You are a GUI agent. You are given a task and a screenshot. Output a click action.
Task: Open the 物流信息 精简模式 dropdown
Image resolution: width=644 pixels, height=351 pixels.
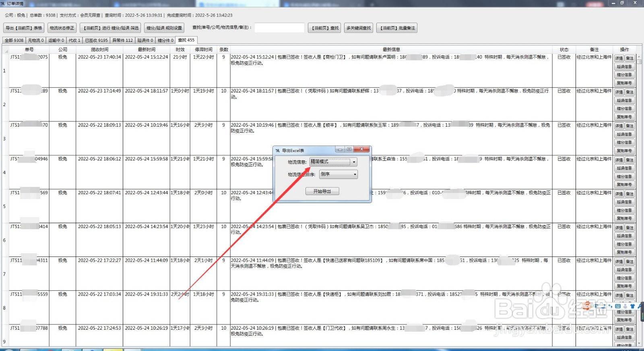[x=333, y=162]
